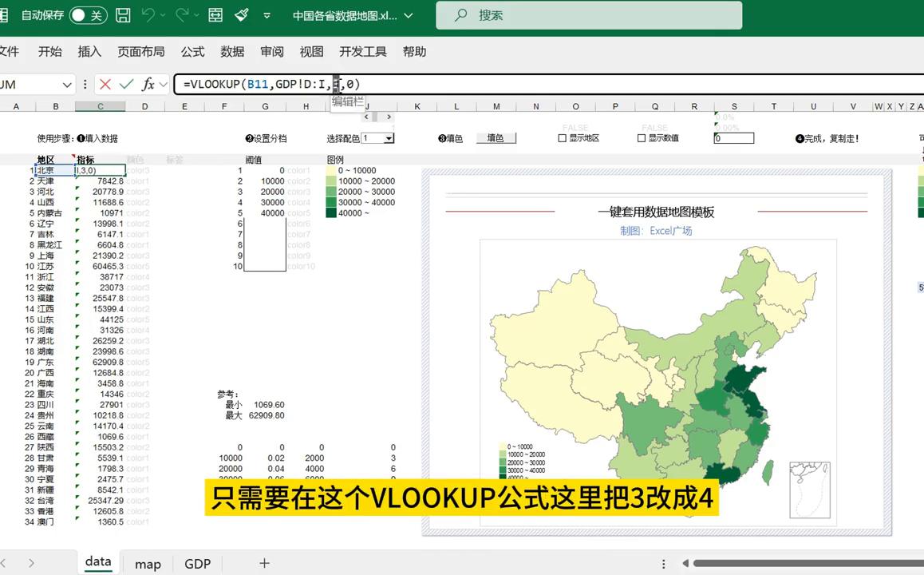Enable the 显示地区 checkbox
924x575 pixels.
pyautogui.click(x=561, y=137)
